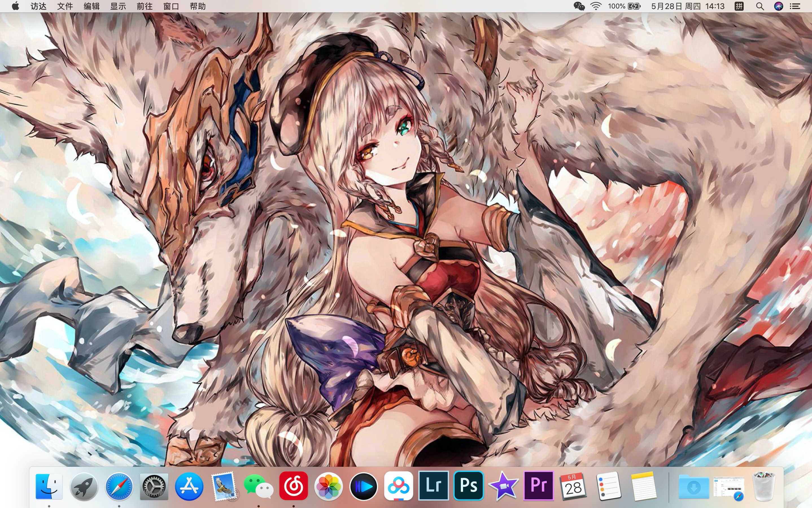812x508 pixels.
Task: Click the date and time 5月28日 周四 14:13
Action: point(688,6)
